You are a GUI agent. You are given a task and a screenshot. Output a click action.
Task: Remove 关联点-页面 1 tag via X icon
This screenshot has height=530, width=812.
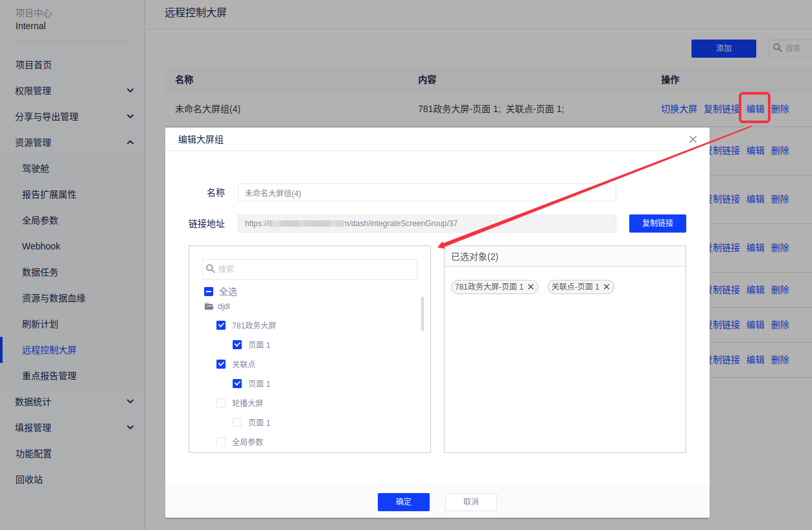pyautogui.click(x=607, y=286)
